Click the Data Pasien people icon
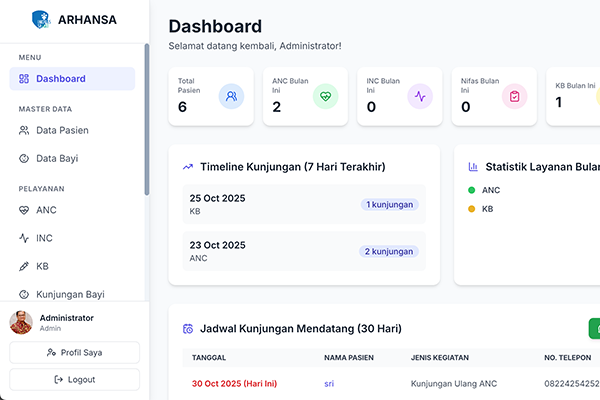The image size is (600, 400). tap(24, 131)
